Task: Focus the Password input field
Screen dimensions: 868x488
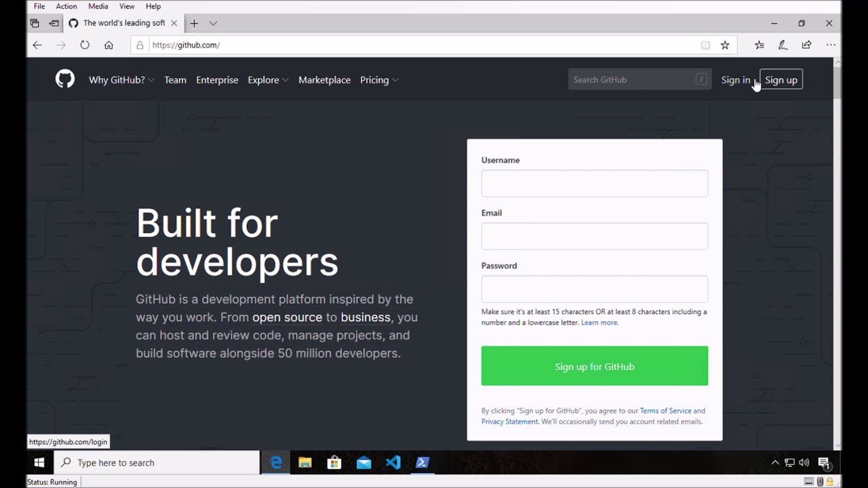Action: coord(595,289)
